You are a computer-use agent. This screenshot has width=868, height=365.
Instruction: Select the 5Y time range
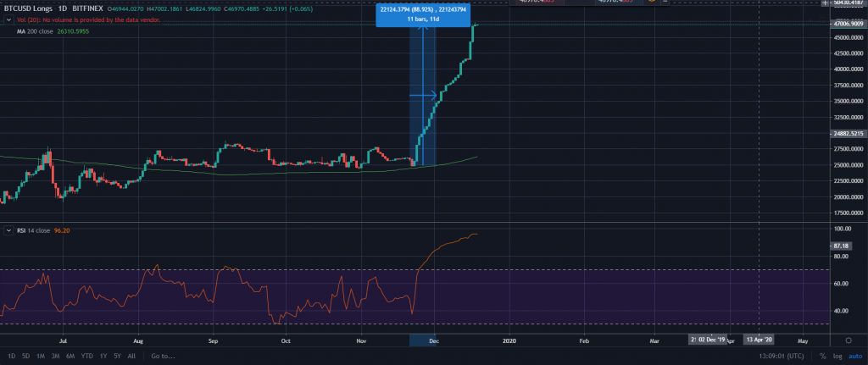116,357
